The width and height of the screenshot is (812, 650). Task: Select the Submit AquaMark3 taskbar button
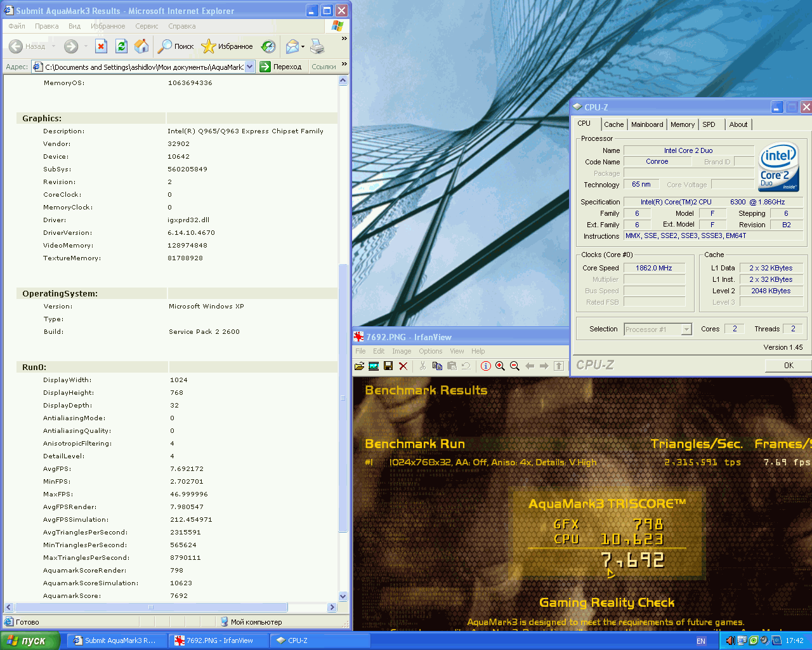pos(119,640)
